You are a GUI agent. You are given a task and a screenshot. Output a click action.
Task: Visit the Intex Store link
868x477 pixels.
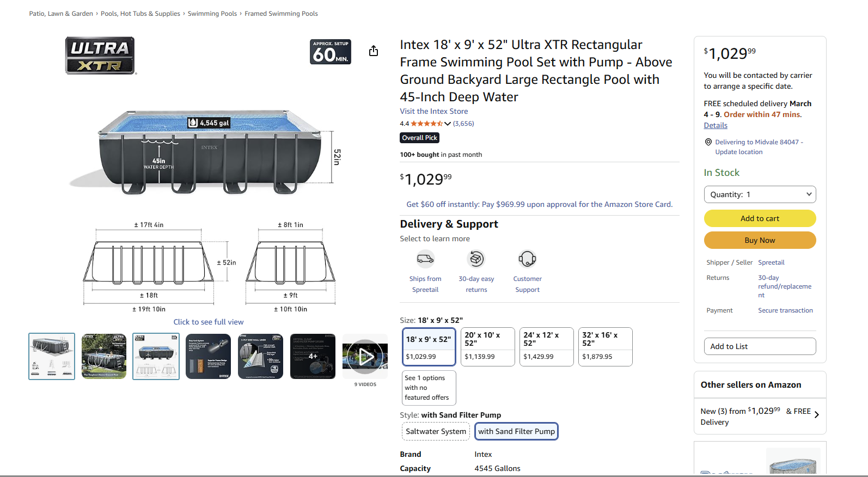click(433, 111)
